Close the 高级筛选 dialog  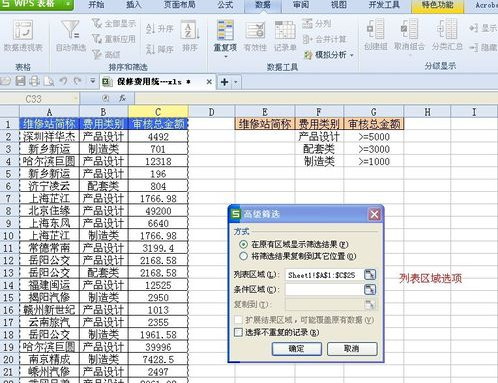click(x=374, y=214)
